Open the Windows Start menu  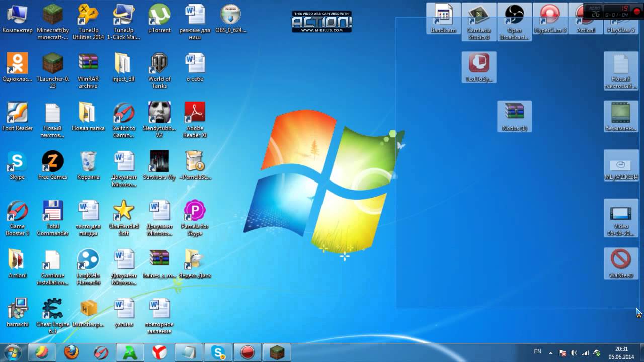12,352
